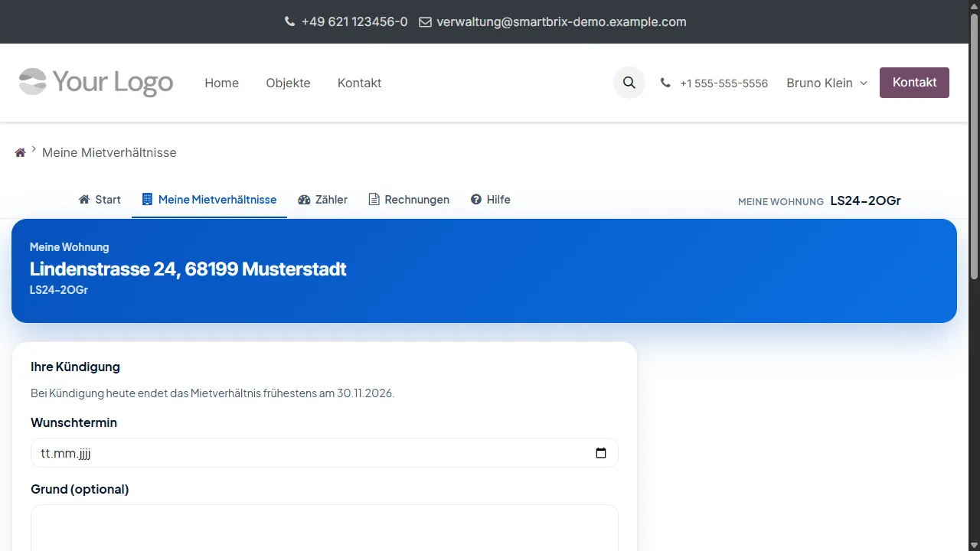The image size is (980, 551).
Task: Expand the Bruno Klein user menu
Action: (827, 83)
